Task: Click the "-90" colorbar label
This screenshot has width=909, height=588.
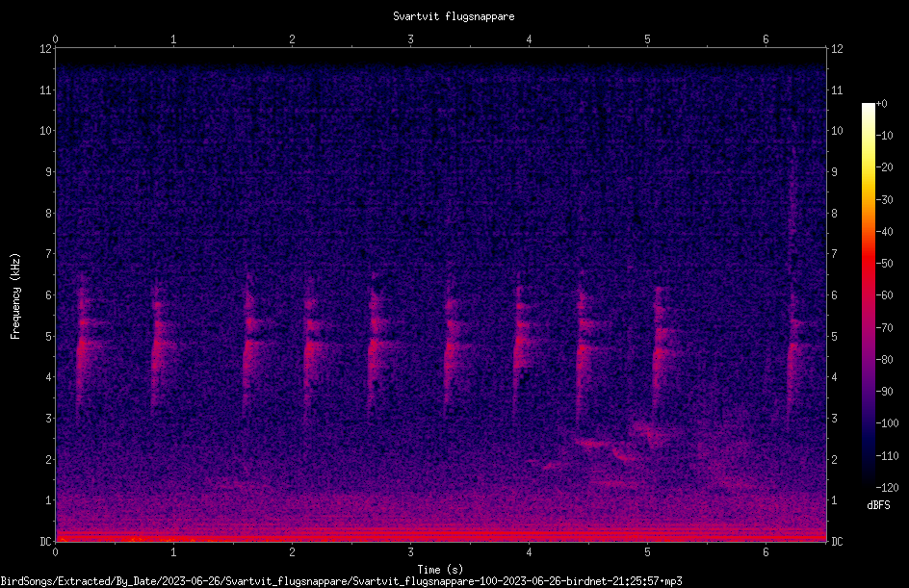Action: 884,392
